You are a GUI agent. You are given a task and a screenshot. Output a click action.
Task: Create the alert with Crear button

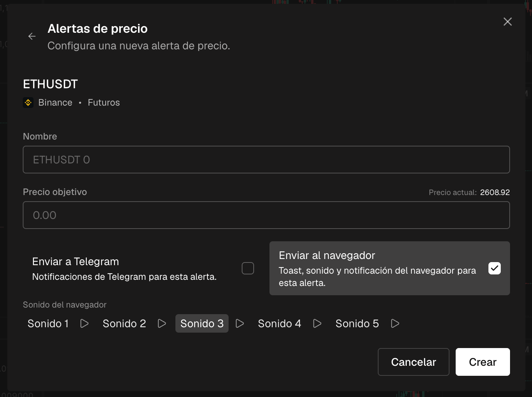(x=483, y=362)
